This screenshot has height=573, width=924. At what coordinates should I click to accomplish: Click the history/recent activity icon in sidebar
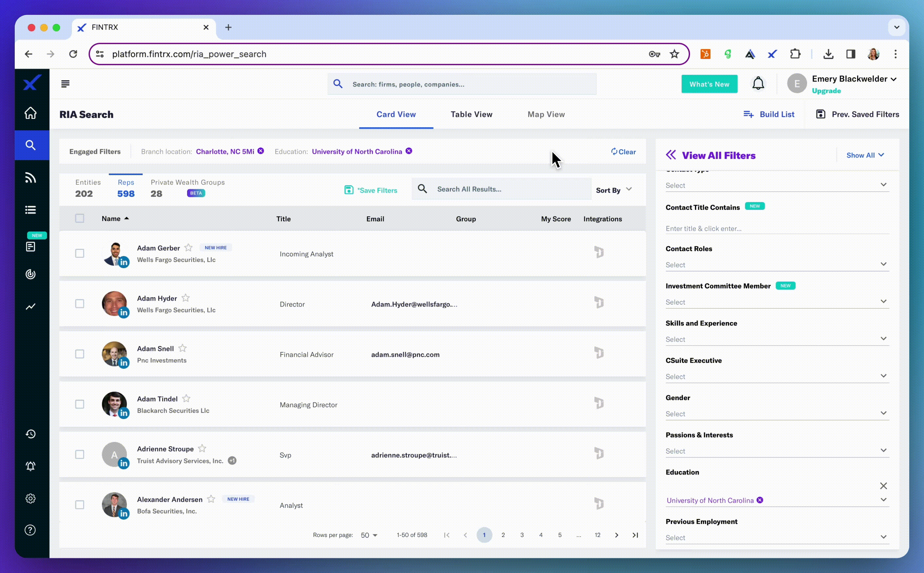point(30,434)
